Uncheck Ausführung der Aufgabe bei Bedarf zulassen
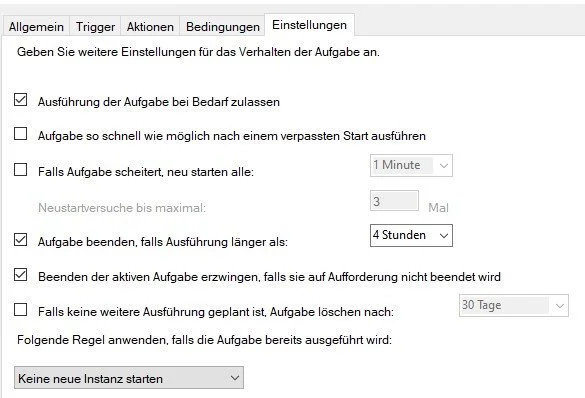 (x=21, y=100)
